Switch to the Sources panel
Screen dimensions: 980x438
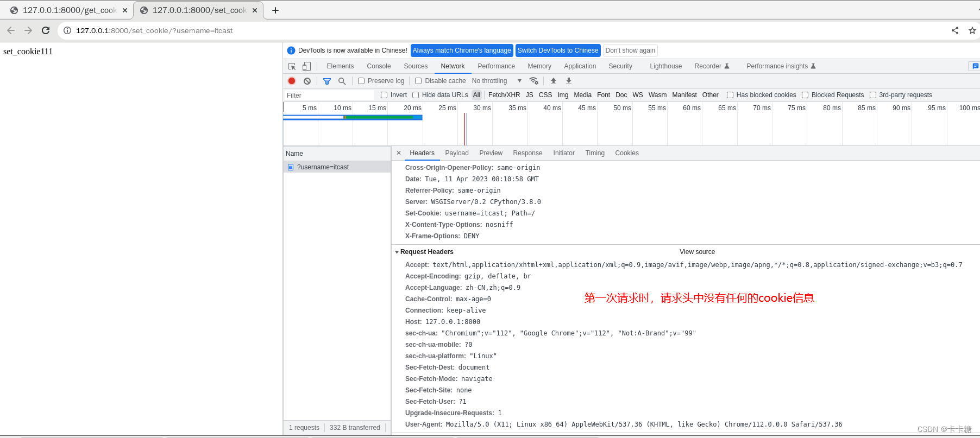[x=416, y=66]
